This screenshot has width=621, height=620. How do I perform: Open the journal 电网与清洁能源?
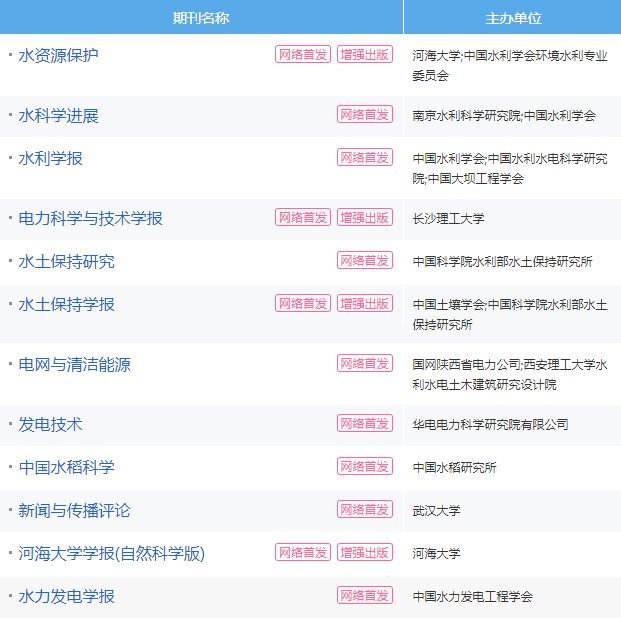click(x=74, y=364)
